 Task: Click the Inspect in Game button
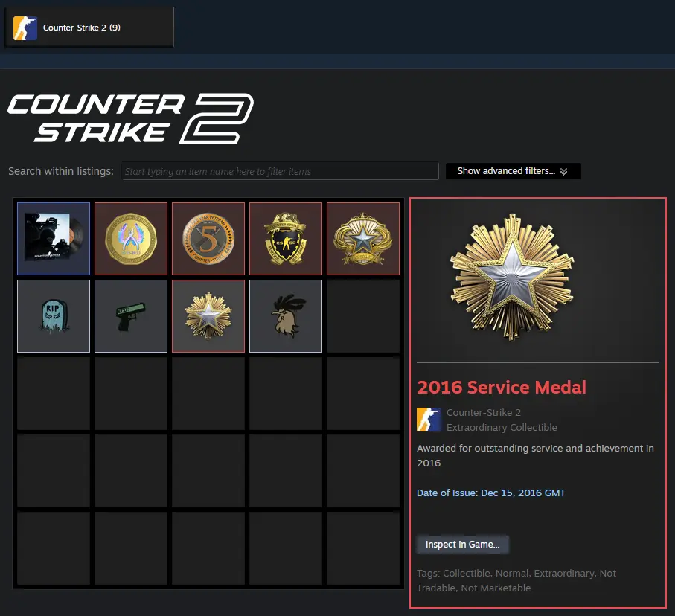tap(462, 544)
